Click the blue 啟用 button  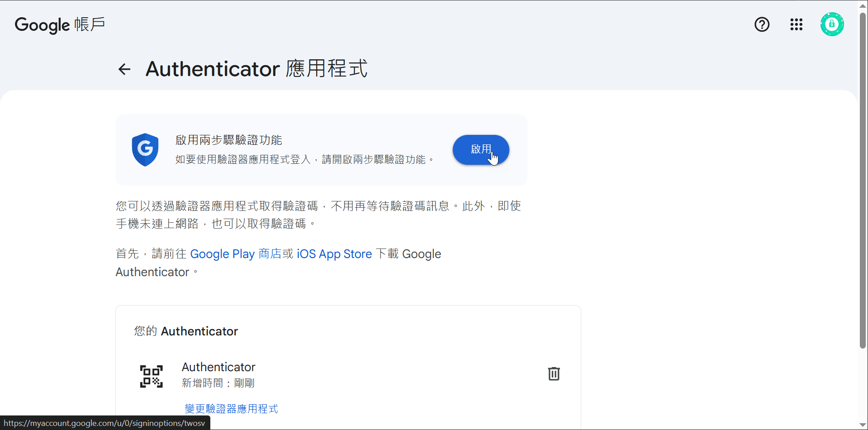pyautogui.click(x=481, y=150)
